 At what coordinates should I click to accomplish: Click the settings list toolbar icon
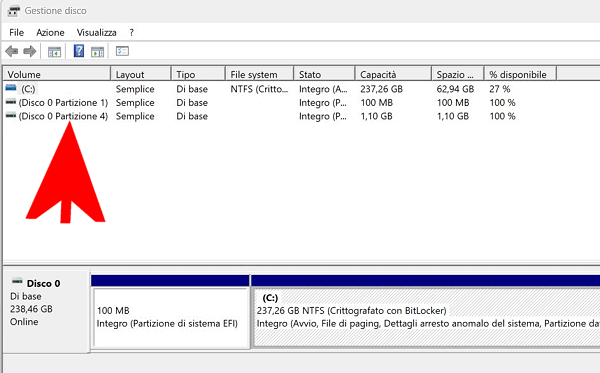[x=122, y=51]
